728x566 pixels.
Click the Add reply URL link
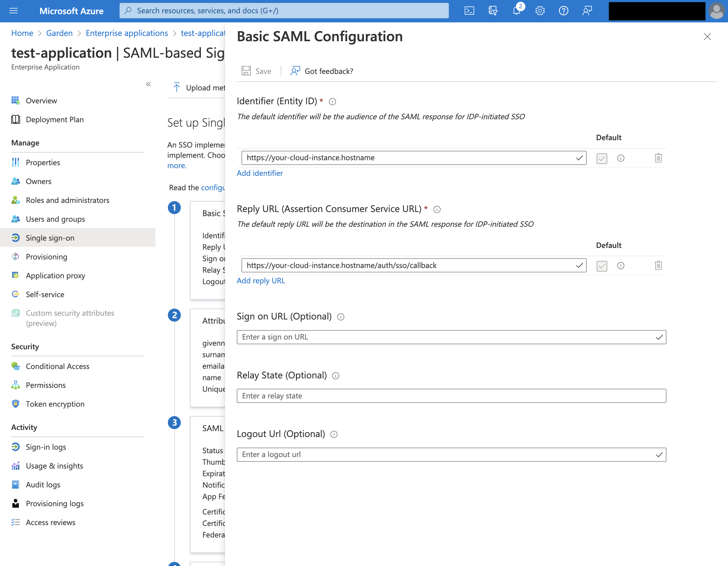[261, 281]
